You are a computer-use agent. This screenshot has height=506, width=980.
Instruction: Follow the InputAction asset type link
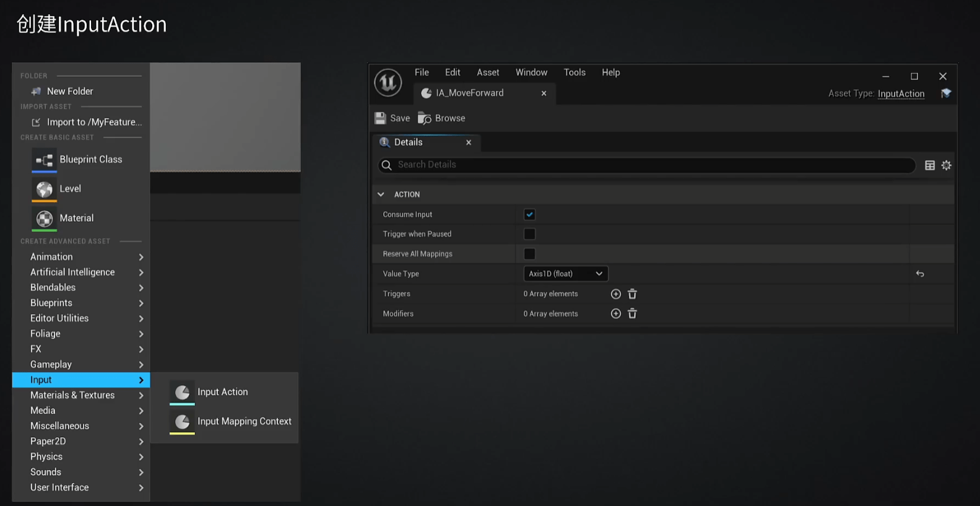[x=901, y=94]
